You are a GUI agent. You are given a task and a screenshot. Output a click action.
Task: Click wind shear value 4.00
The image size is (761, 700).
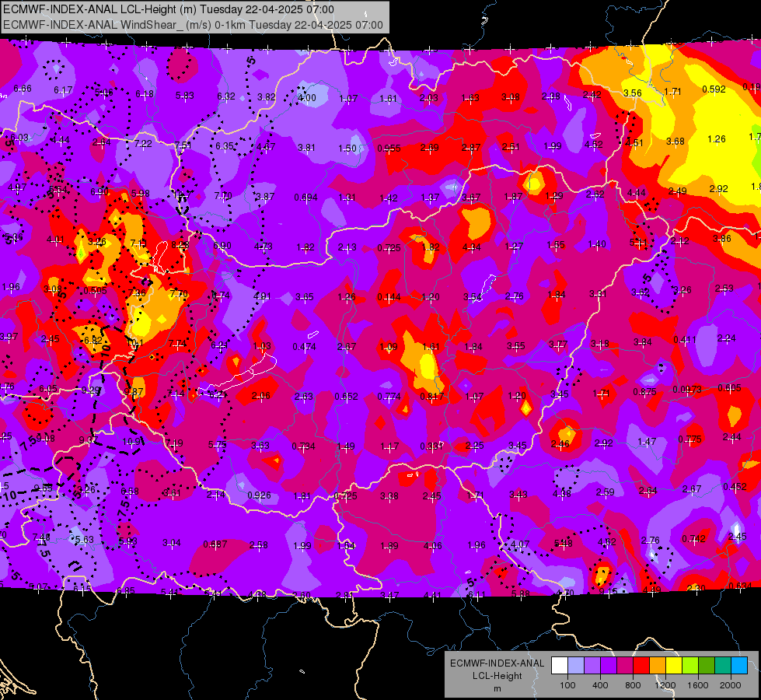[x=307, y=98]
